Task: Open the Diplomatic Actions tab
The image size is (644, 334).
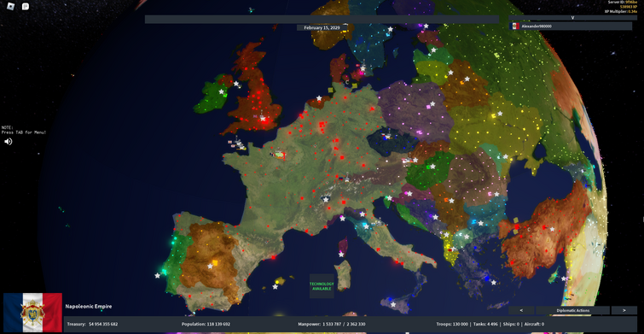Action: pos(572,311)
